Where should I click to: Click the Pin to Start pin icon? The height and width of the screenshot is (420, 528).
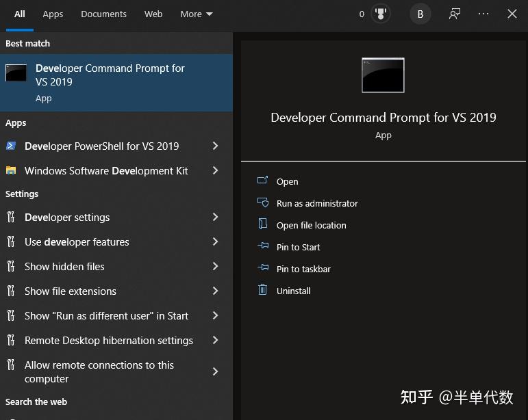[263, 246]
